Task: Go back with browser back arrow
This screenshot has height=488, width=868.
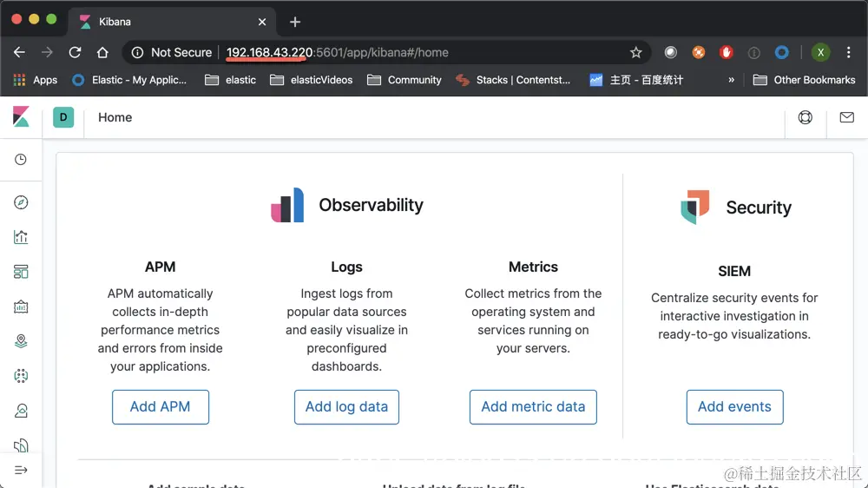Action: click(19, 53)
